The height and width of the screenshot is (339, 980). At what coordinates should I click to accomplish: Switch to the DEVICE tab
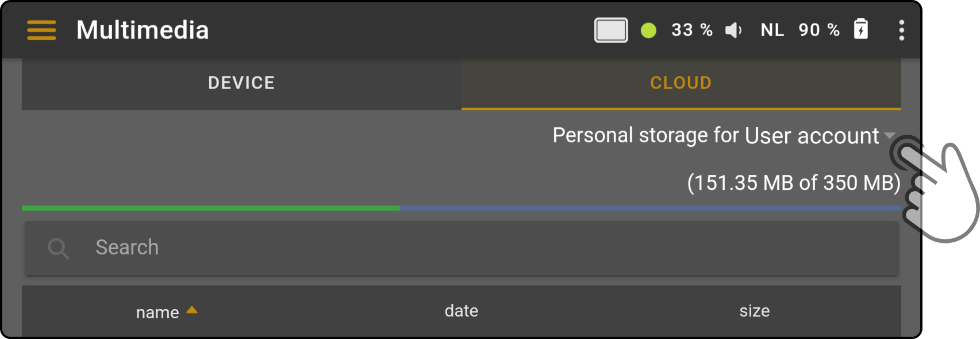pyautogui.click(x=241, y=83)
